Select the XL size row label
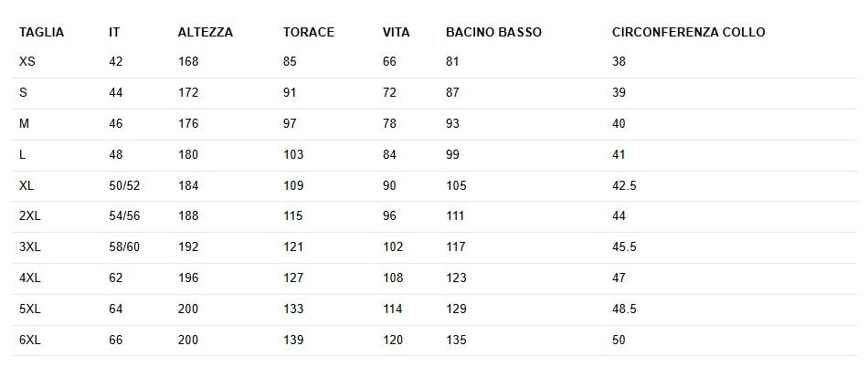 coord(26,185)
